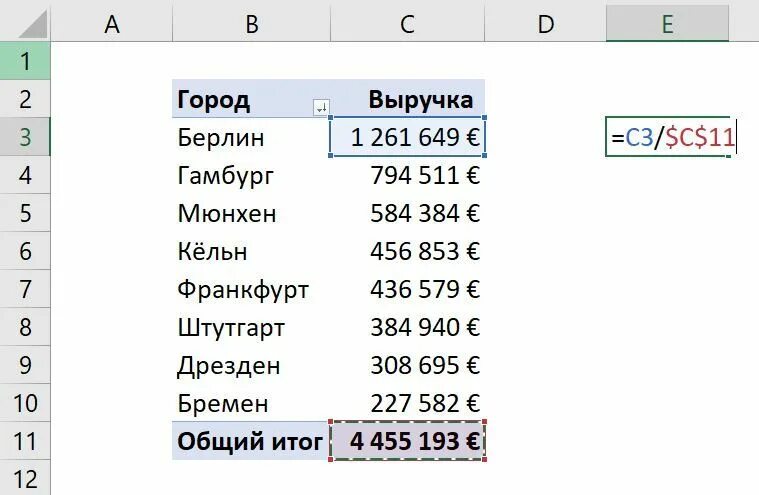Select column C header
This screenshot has height=495, width=759.
click(408, 23)
